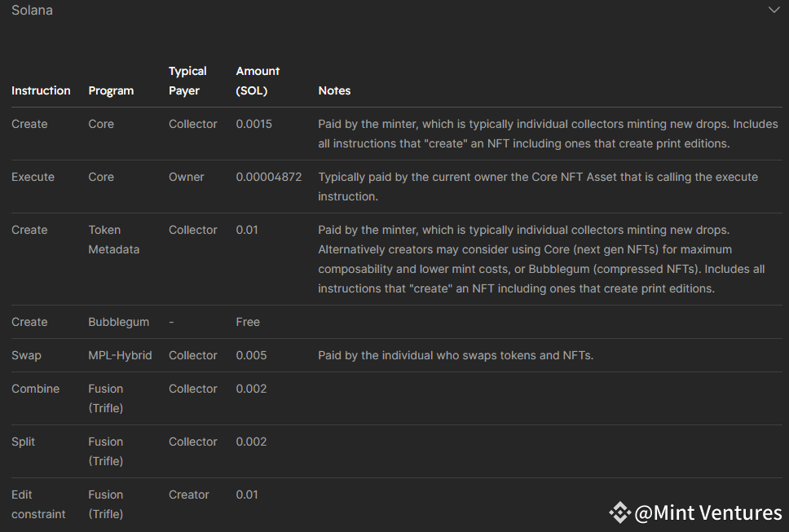The image size is (789, 532).
Task: Click the Mint Ventures logo icon
Action: pos(619,512)
